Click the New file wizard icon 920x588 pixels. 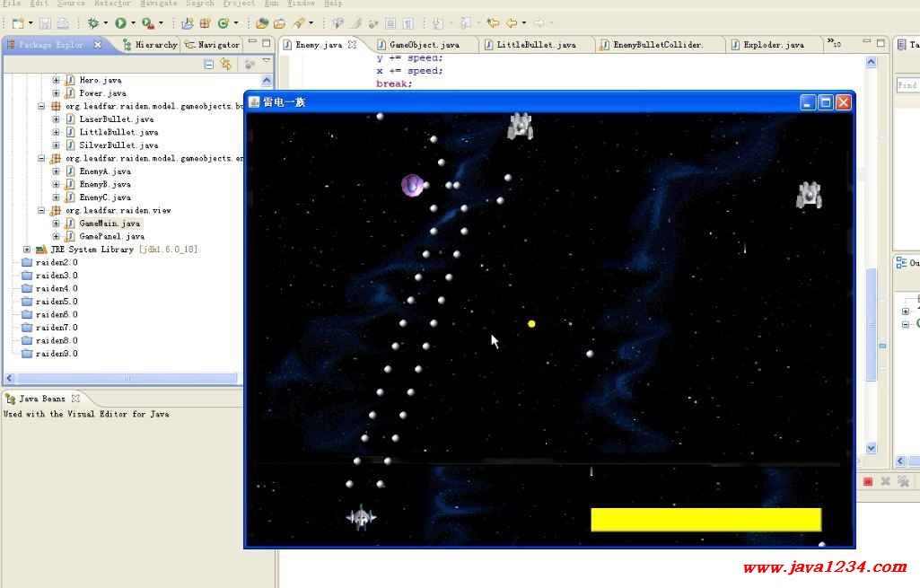[18, 23]
